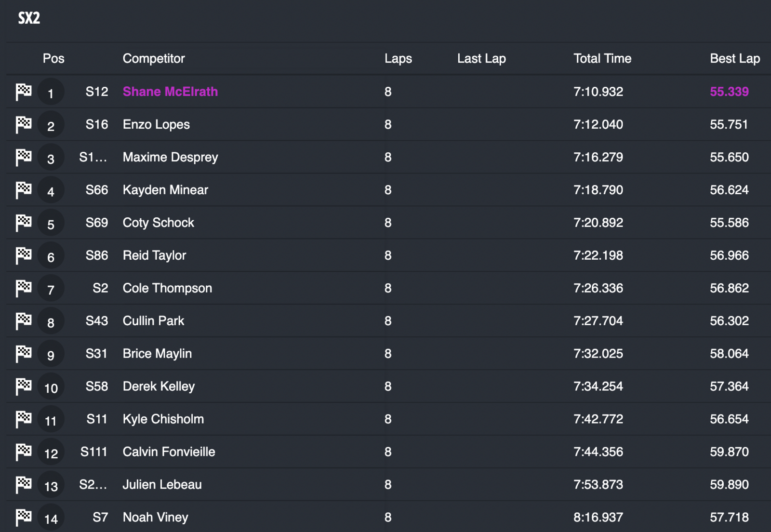
Task: Sort results by Total Time header
Action: coord(602,59)
